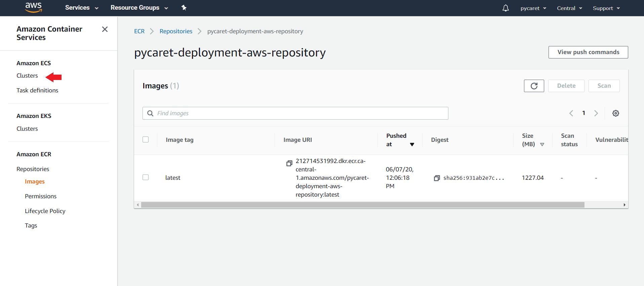Viewport: 644px width, 286px height.
Task: Refresh the images list
Action: tap(534, 86)
